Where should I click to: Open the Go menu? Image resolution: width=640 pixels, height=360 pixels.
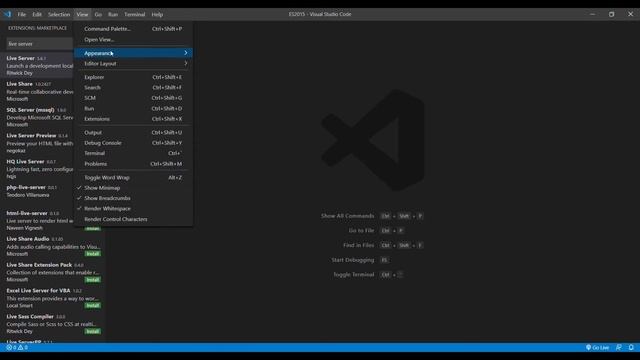coord(98,14)
